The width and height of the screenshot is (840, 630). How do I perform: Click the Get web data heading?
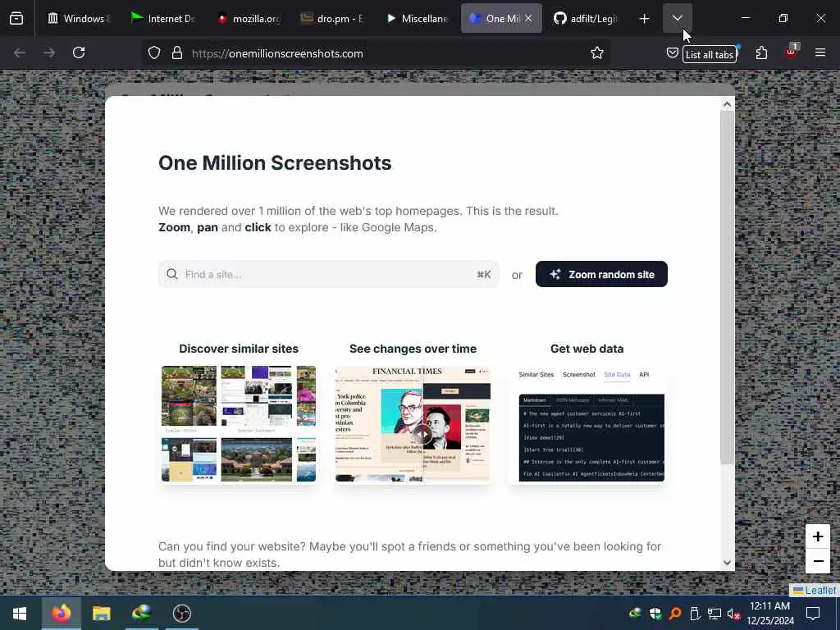pyautogui.click(x=587, y=349)
